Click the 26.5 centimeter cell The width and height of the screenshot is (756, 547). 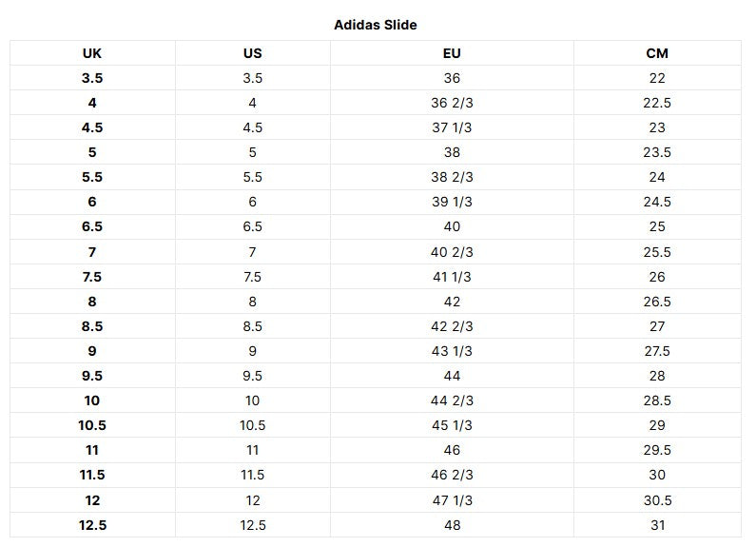click(657, 302)
